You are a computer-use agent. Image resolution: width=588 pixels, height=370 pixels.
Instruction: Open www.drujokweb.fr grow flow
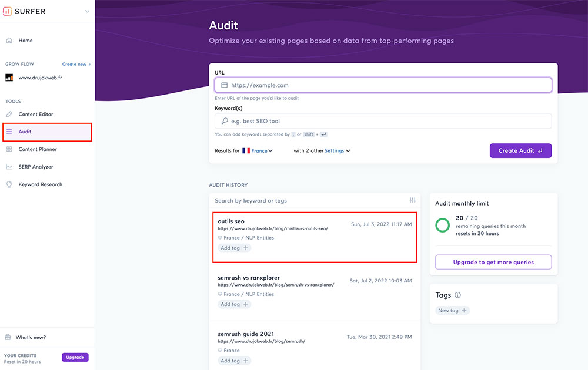coord(40,78)
